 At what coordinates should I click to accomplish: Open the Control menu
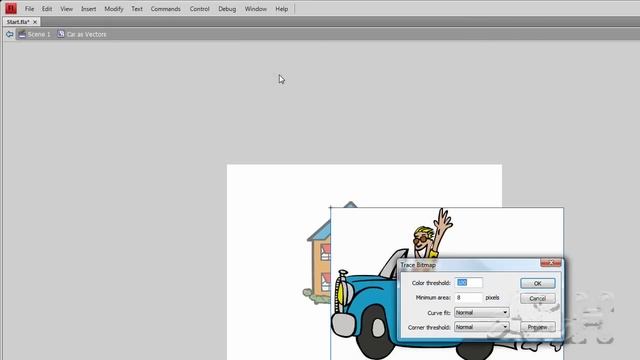click(200, 9)
